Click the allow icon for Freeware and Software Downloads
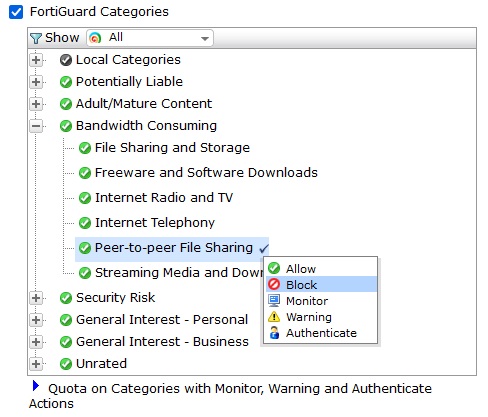 tap(85, 173)
